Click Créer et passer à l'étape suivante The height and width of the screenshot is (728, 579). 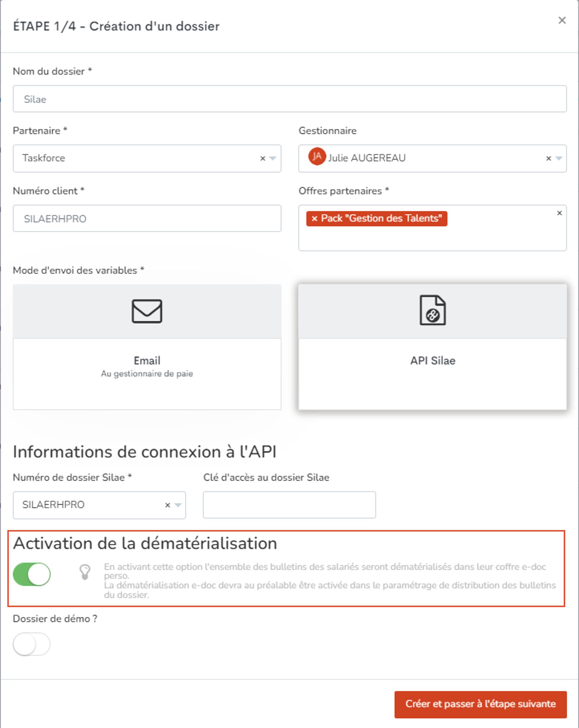[481, 704]
